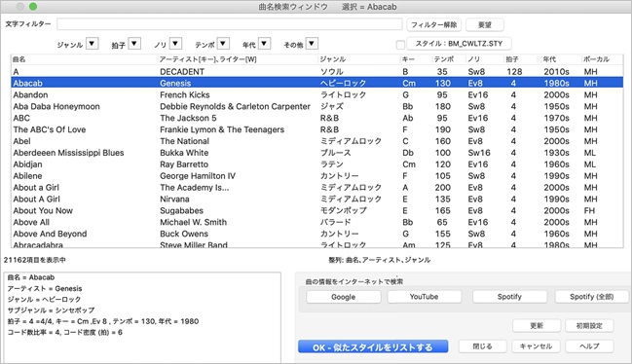Search for the song with the YouTube button
The height and width of the screenshot is (364, 632).
(424, 297)
